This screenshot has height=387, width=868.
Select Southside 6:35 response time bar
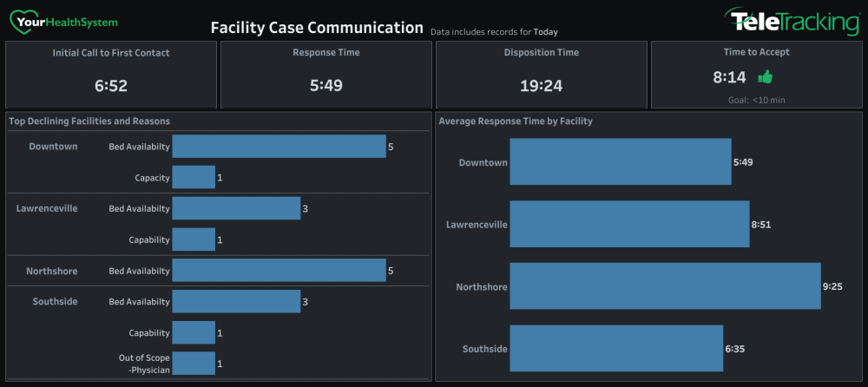pos(616,348)
